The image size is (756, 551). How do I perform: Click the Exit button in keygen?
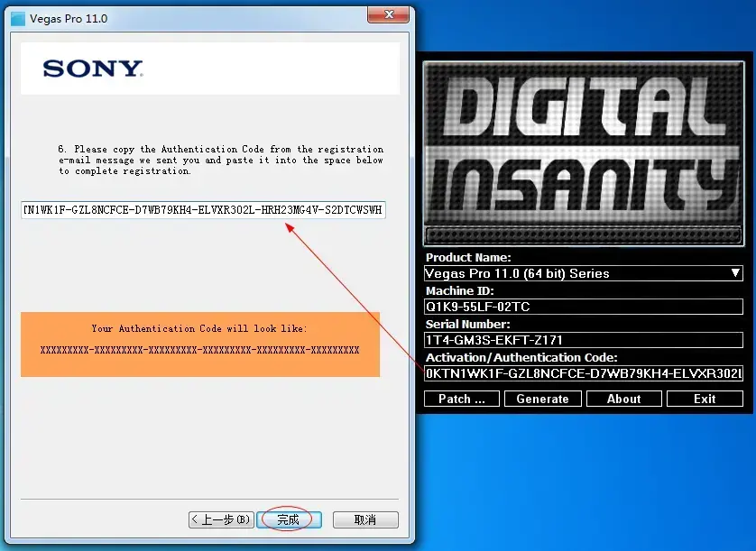(x=705, y=399)
